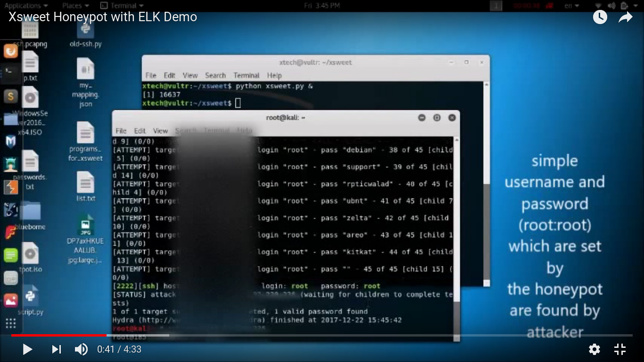The height and width of the screenshot is (362, 644).
Task: Select the blueborne folder on desktop
Action: 30,216
